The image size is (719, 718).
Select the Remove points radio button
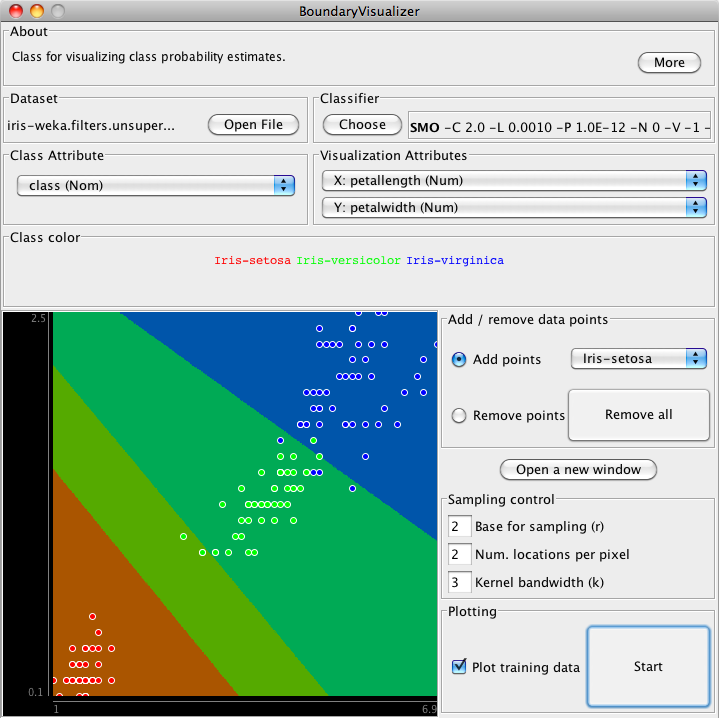459,416
